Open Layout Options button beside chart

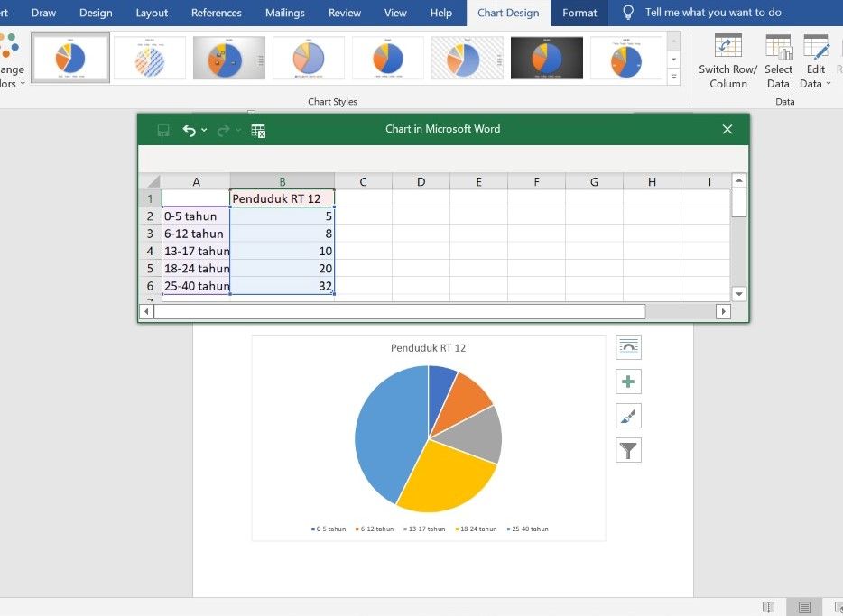628,347
